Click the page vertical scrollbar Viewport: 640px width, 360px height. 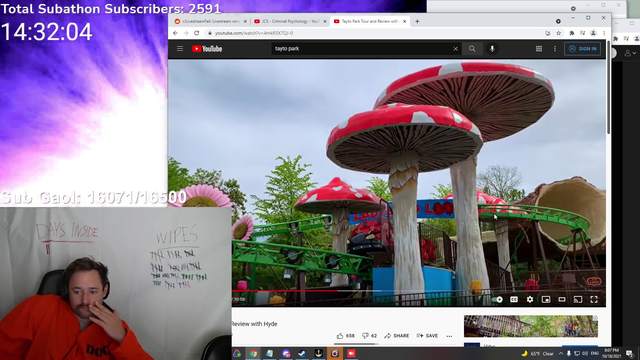[x=609, y=88]
